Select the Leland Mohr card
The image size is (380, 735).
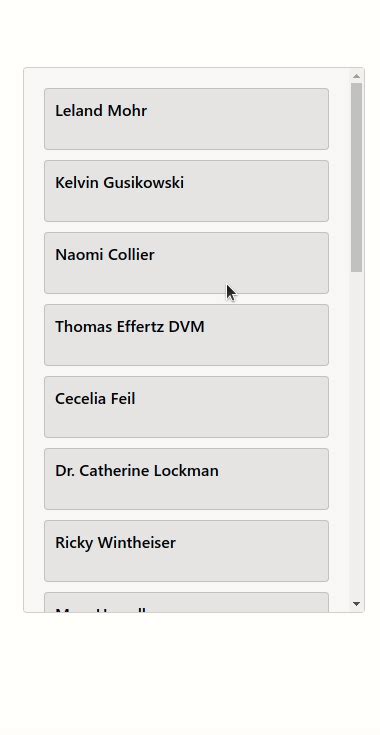point(186,119)
